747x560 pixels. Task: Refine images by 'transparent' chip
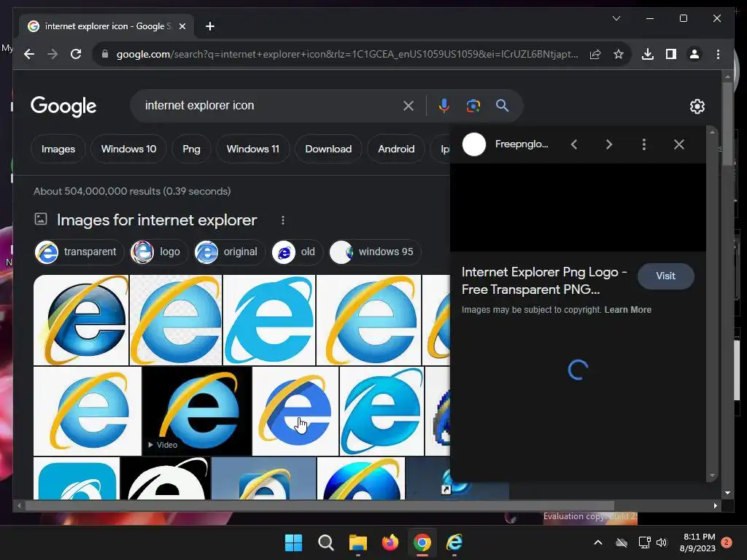(79, 252)
